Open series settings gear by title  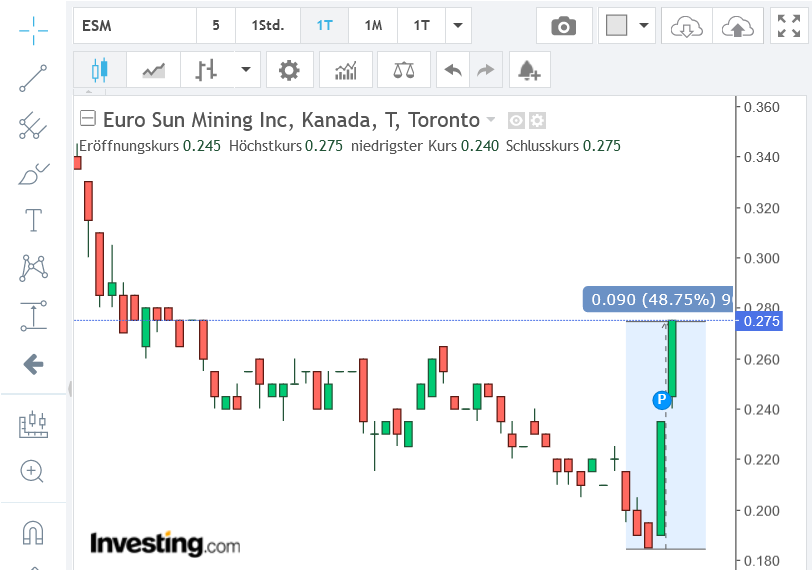tap(538, 121)
